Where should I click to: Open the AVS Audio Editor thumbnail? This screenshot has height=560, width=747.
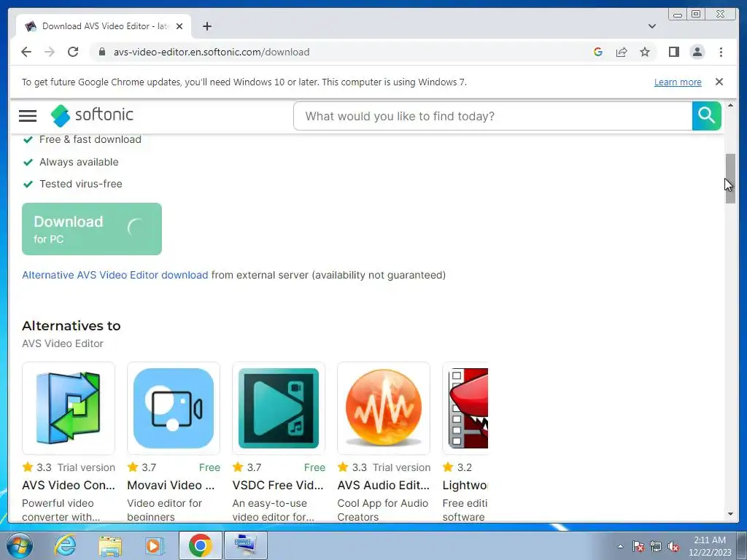[384, 408]
